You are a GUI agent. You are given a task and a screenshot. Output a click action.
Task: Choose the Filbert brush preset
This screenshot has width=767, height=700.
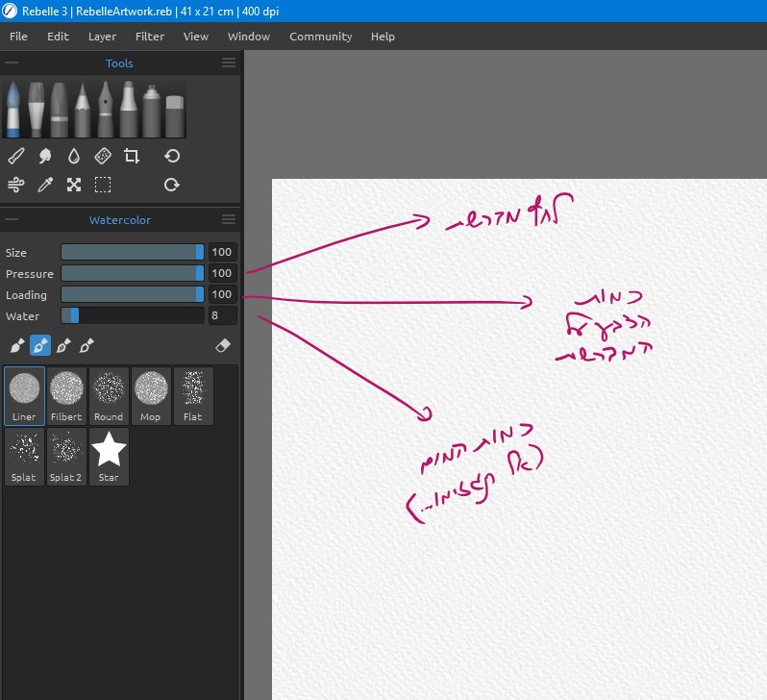(66, 396)
